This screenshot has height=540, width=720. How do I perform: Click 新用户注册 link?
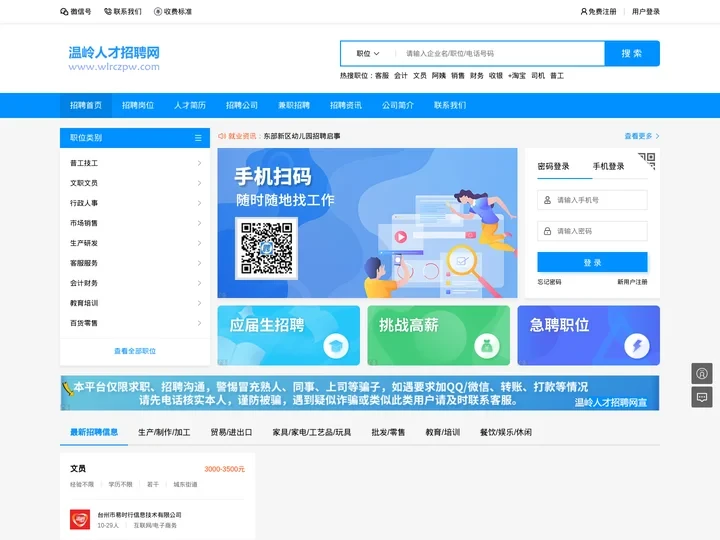tap(632, 282)
